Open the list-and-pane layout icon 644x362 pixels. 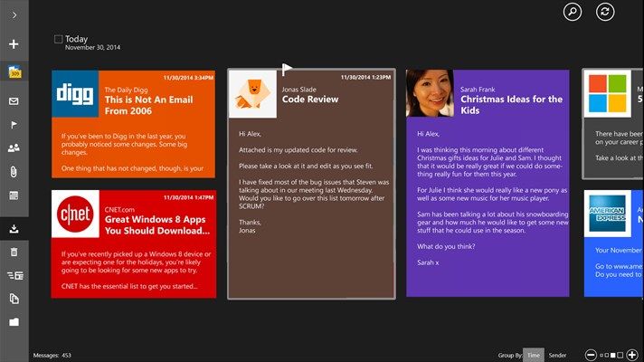15,275
